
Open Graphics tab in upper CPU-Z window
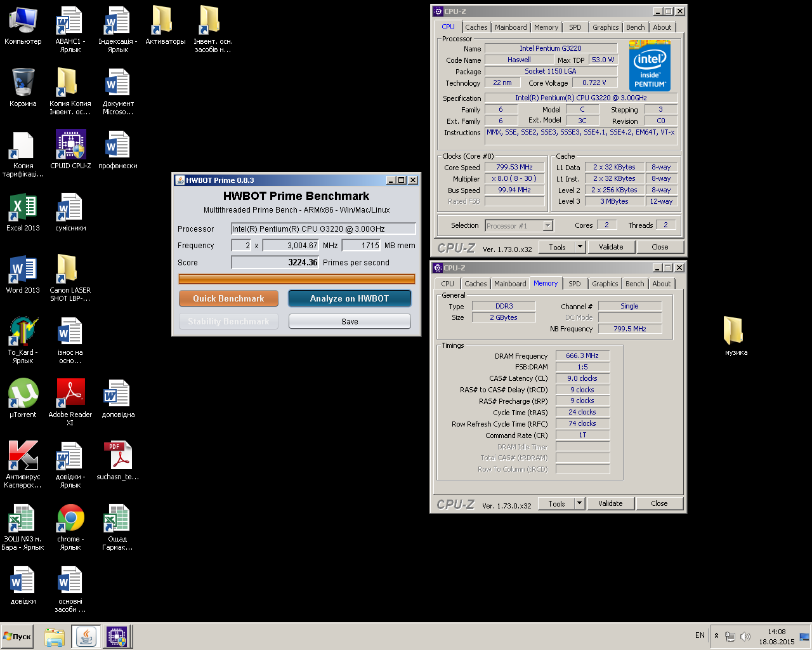pyautogui.click(x=606, y=27)
